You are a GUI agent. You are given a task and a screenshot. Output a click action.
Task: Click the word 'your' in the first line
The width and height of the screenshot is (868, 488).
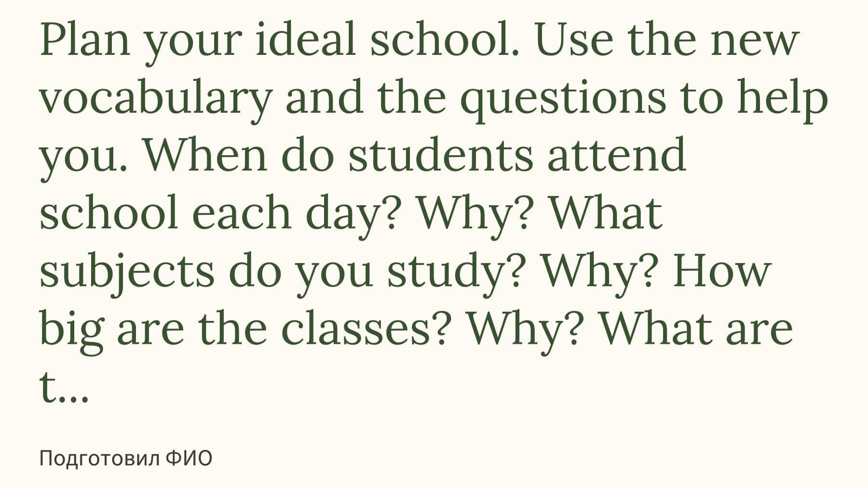[192, 39]
